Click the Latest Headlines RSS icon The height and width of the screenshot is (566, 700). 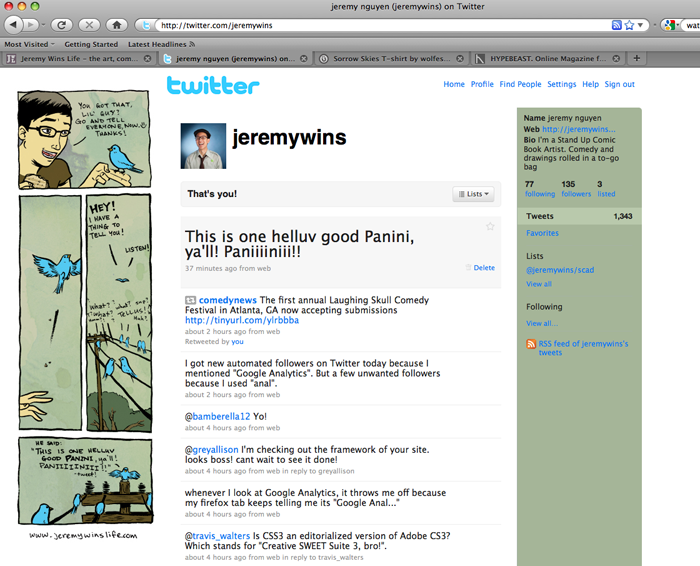click(192, 44)
